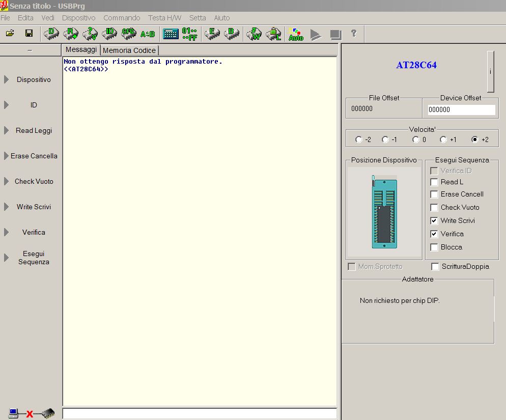The image size is (506, 420).
Task: Click the Write Scrivi sidebar label
Action: (x=34, y=207)
